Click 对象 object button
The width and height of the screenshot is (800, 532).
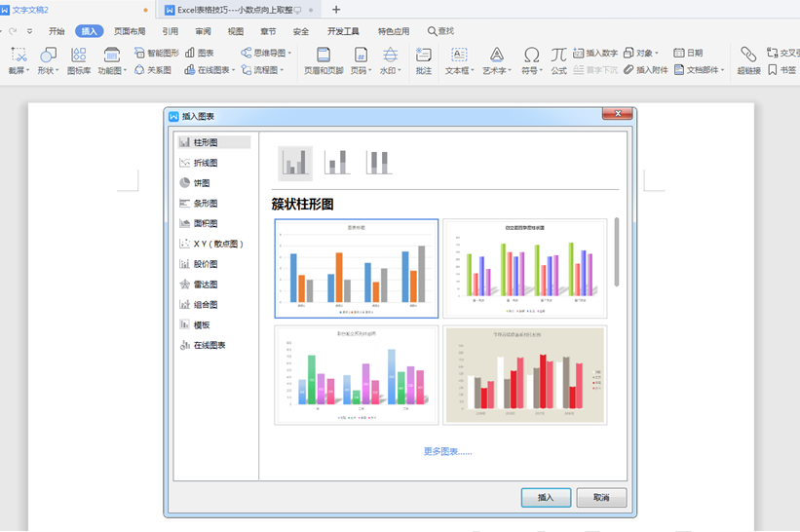pos(641,53)
